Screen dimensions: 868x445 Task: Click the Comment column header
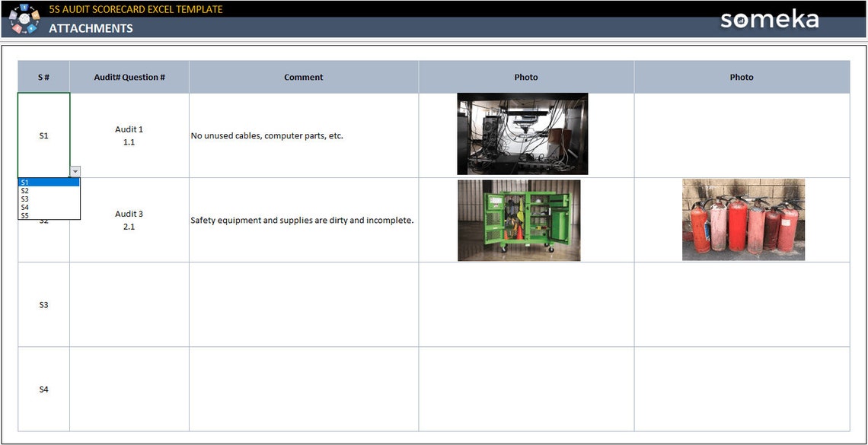[303, 77]
